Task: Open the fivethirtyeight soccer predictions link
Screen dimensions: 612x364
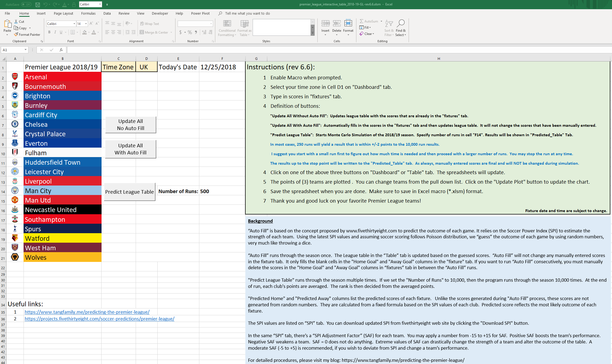Action: [x=99, y=319]
